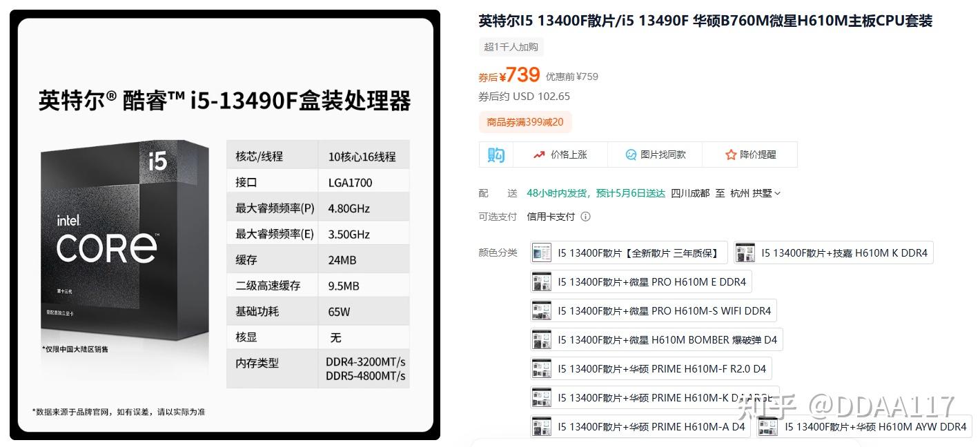Click the 商品券满399减20 coupon tag
980x447 pixels.
[x=525, y=122]
